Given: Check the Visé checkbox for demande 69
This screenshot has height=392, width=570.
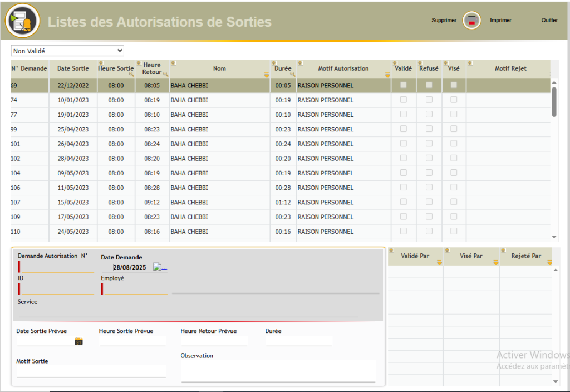Looking at the screenshot, I should [x=453, y=85].
